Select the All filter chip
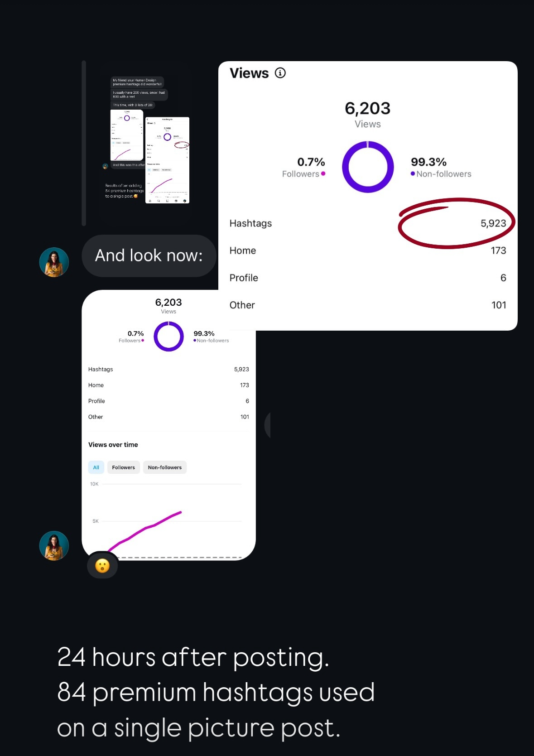The width and height of the screenshot is (534, 756). click(x=96, y=467)
